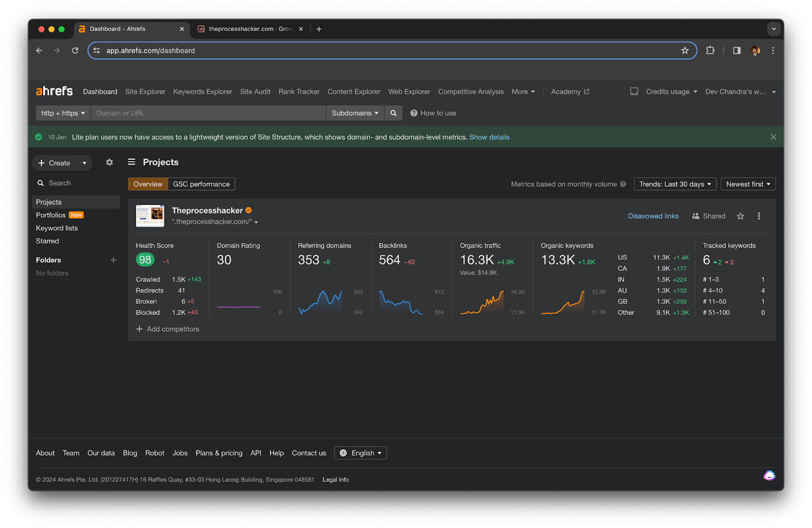Click the Organic traffic trend chart
Viewport: 812px width, 528px height.
tap(482, 302)
